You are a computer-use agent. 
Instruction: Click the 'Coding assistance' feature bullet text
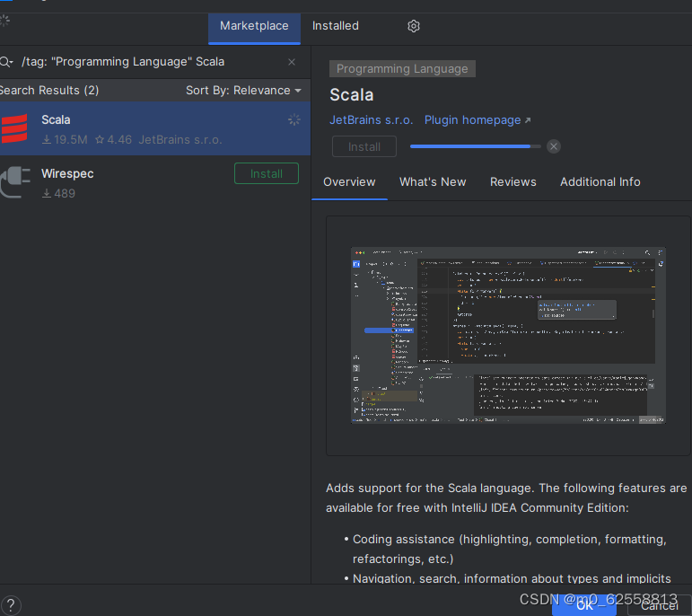point(510,549)
